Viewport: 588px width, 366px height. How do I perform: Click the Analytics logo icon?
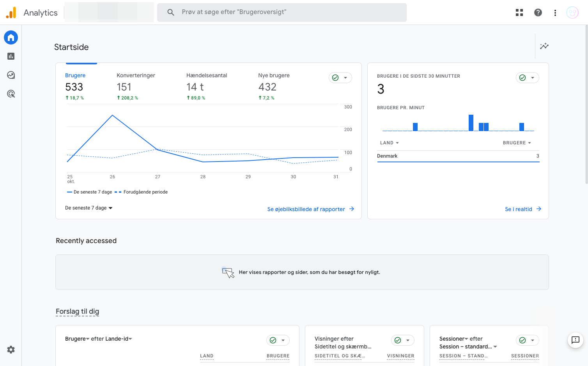coord(11,12)
